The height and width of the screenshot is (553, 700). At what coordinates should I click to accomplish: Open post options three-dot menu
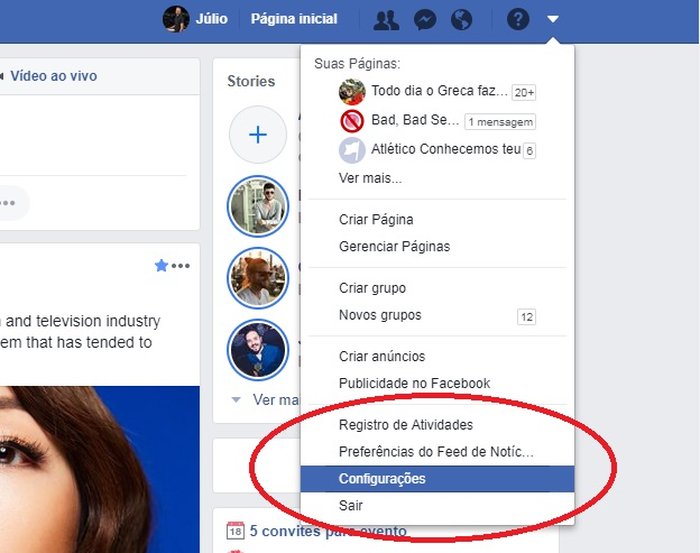(x=181, y=266)
